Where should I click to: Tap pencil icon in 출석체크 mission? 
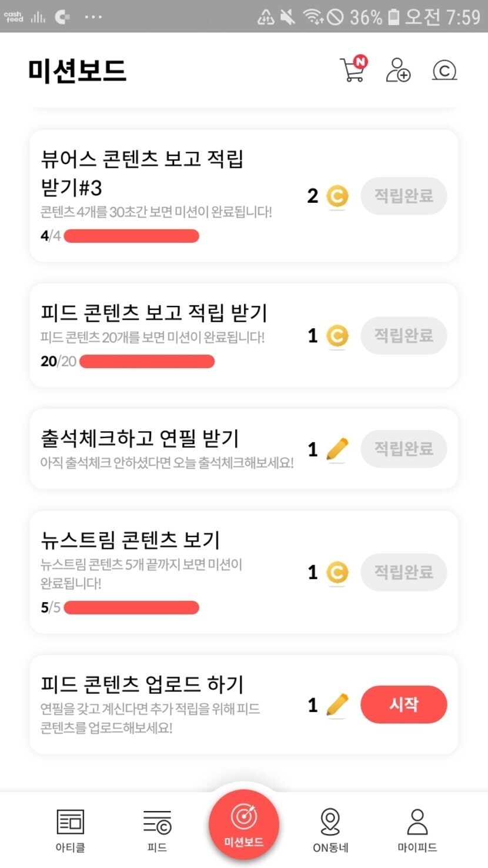(x=337, y=450)
